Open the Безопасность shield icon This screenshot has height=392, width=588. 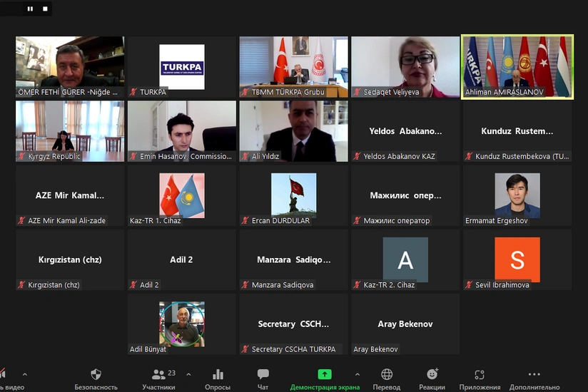click(96, 374)
